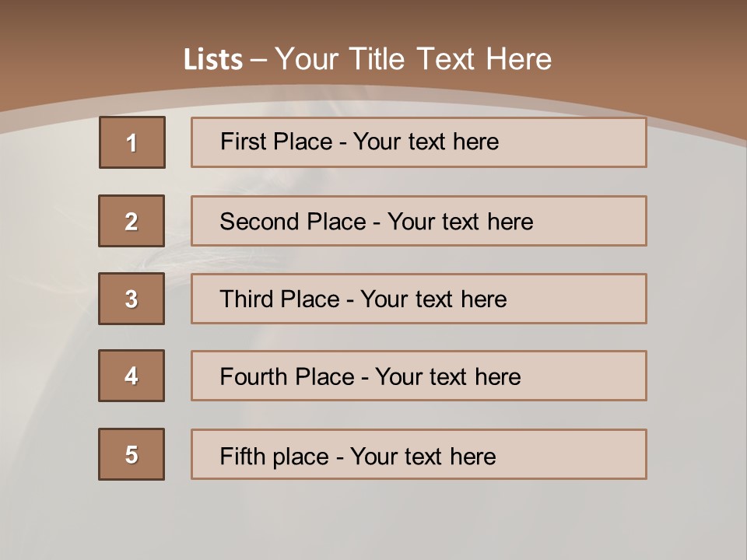Screen dimensions: 747x560
Task: Select the number 1 box
Action: (132, 142)
